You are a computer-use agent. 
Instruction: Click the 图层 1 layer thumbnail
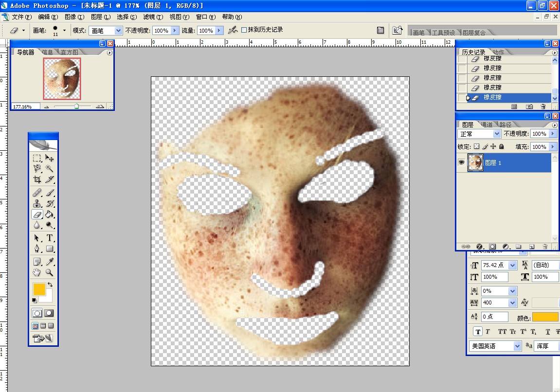click(x=475, y=163)
